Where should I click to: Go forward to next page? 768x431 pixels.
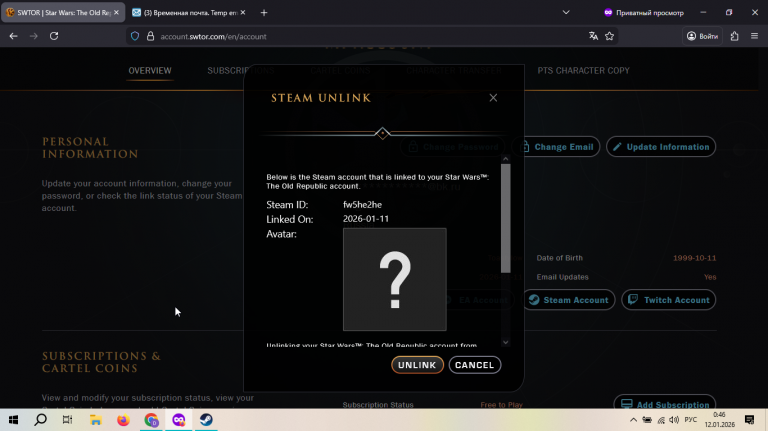[33, 36]
